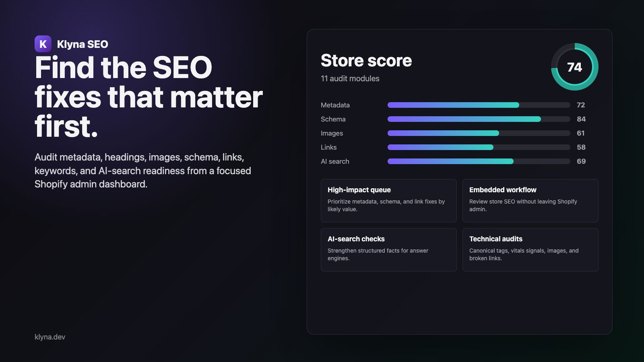Click the Store score heading

coord(366,61)
